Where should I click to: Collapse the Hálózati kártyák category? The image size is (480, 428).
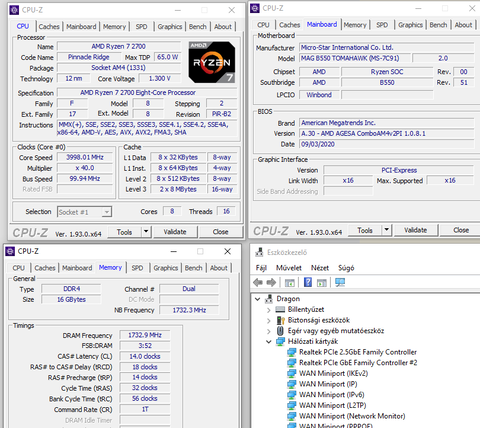(x=269, y=342)
